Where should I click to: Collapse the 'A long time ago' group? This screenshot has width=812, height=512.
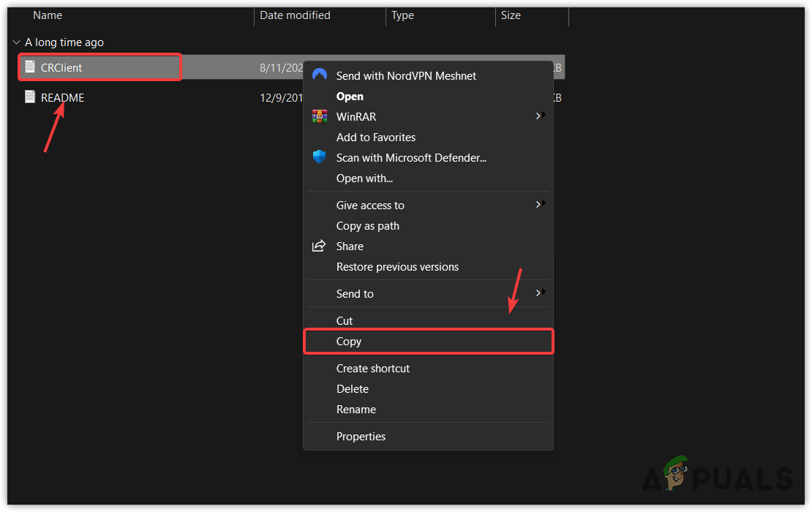(16, 42)
